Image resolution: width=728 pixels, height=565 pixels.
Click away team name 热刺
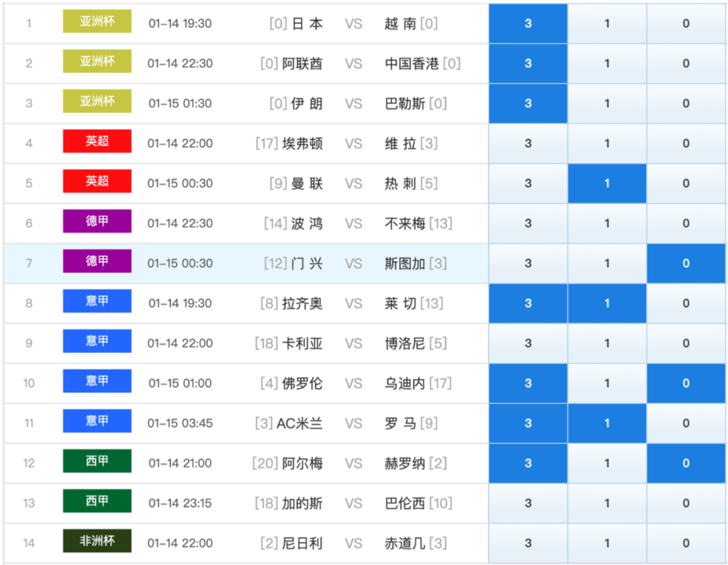pyautogui.click(x=400, y=184)
